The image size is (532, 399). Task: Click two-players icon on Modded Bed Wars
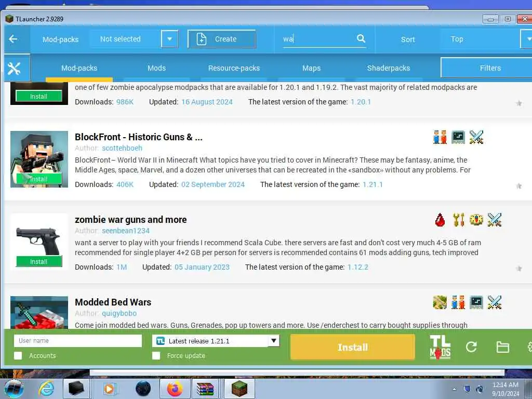(458, 302)
